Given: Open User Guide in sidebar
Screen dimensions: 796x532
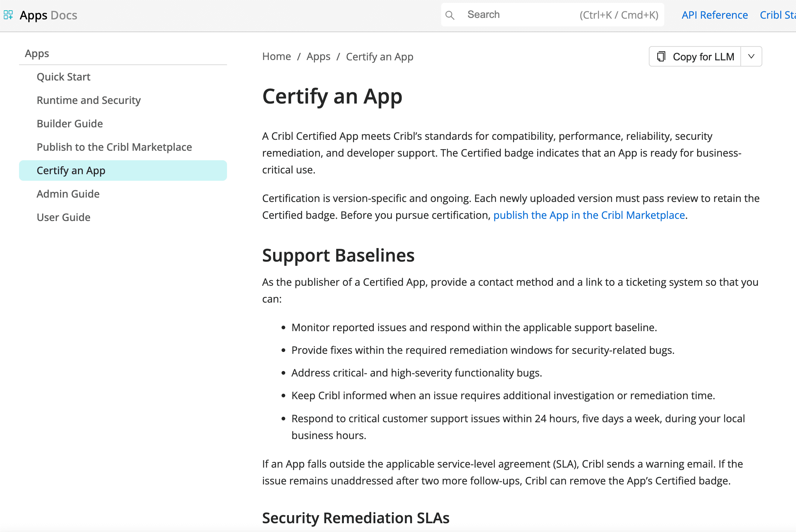Looking at the screenshot, I should (63, 217).
